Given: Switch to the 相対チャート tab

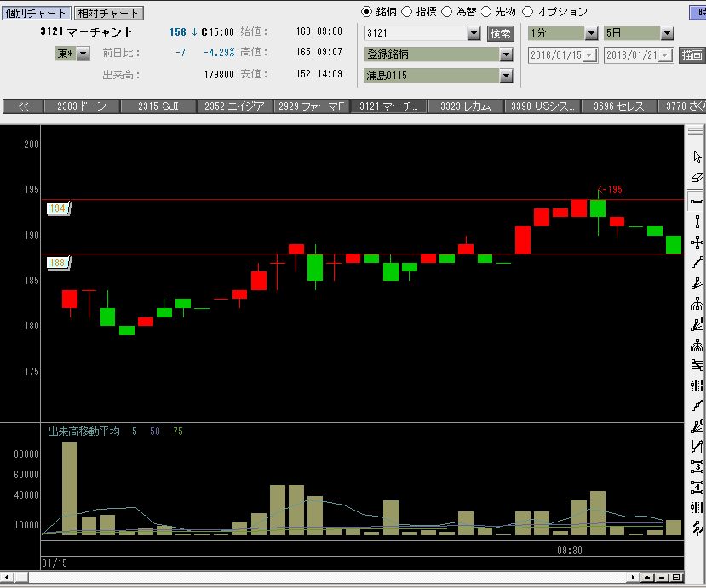Looking at the screenshot, I should (108, 13).
